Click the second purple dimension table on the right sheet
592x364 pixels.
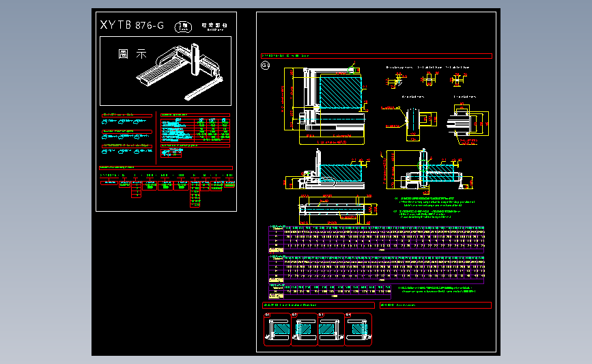(376, 269)
